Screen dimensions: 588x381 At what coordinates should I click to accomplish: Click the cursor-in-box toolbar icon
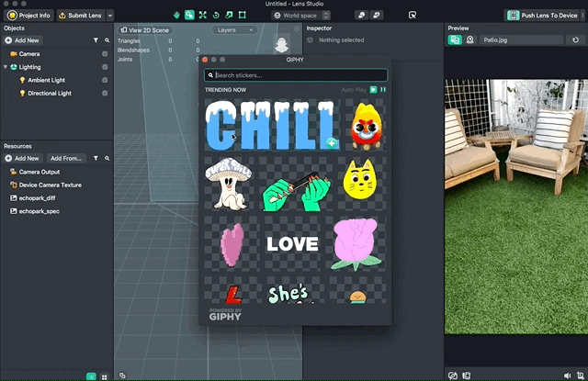click(x=413, y=15)
